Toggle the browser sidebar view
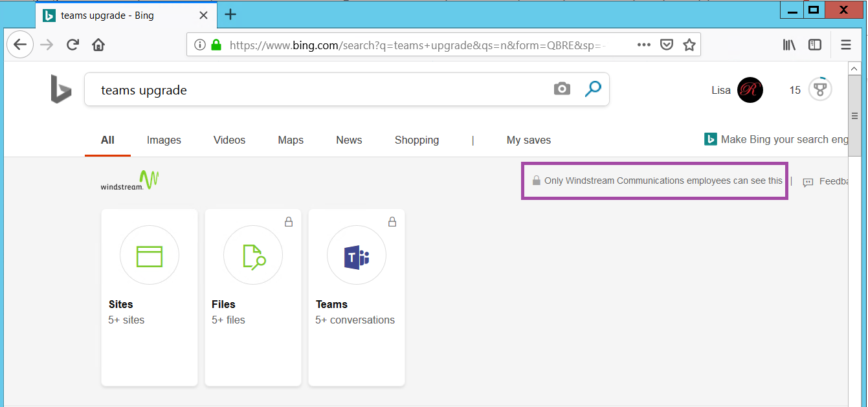 815,45
